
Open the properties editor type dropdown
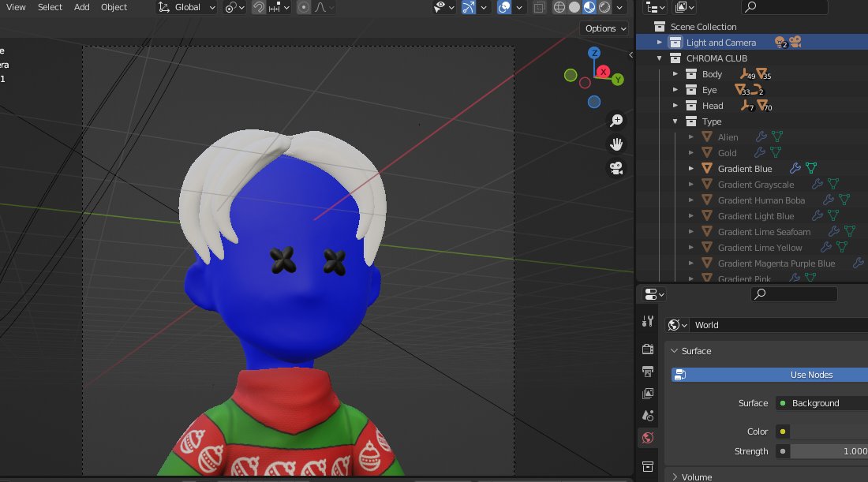click(654, 293)
